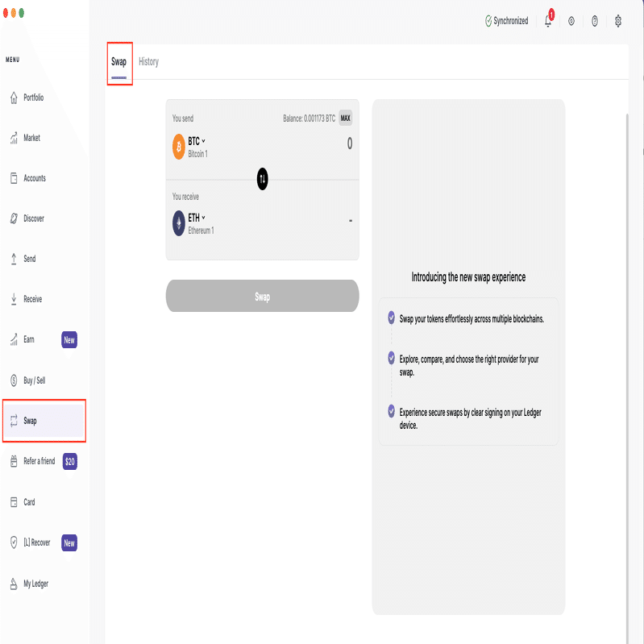Go to Discover menu label
The height and width of the screenshot is (644, 644).
(x=34, y=218)
